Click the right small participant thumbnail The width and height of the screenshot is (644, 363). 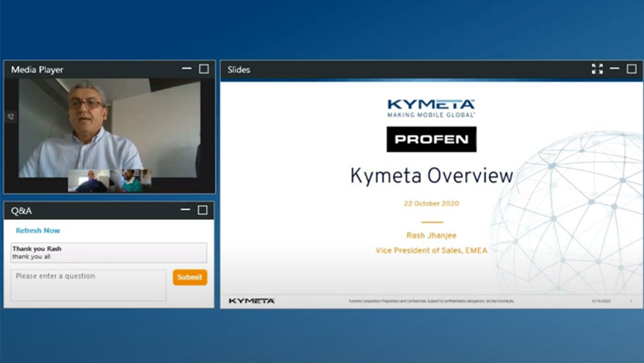(131, 181)
